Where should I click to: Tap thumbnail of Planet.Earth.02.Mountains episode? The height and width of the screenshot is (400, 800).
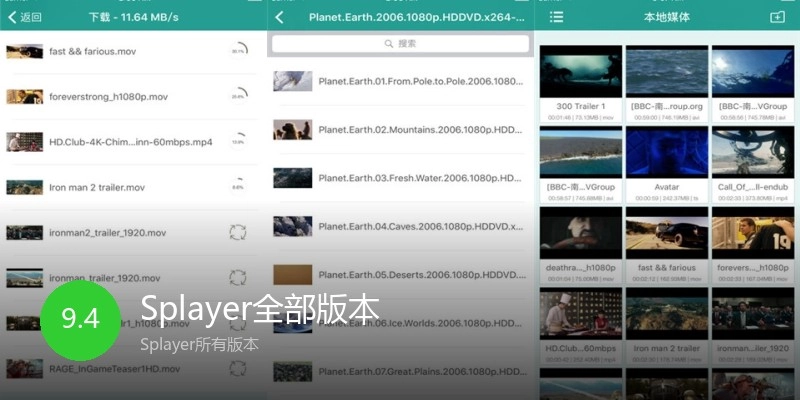[x=292, y=130]
